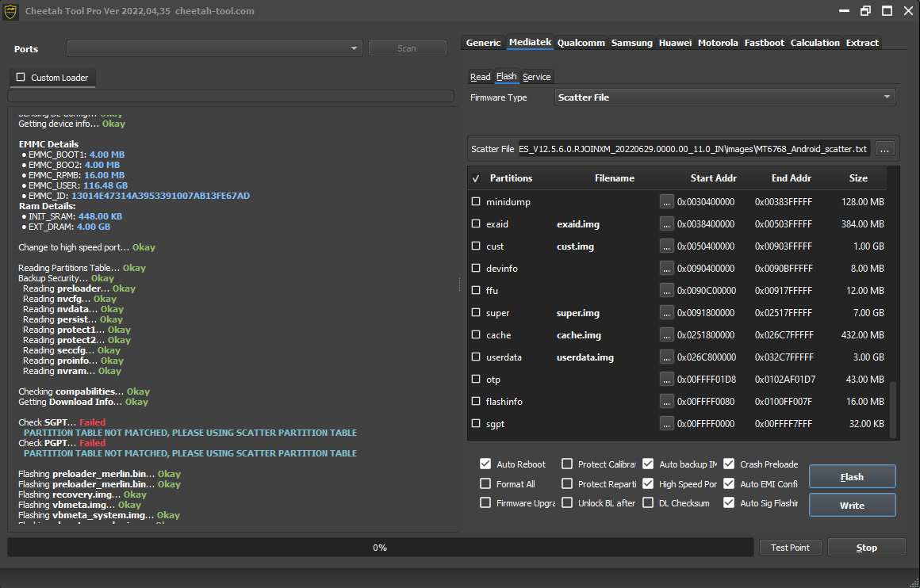Enable Firmware Upgrade option
Viewport: 920px width, 588px height.
[485, 502]
